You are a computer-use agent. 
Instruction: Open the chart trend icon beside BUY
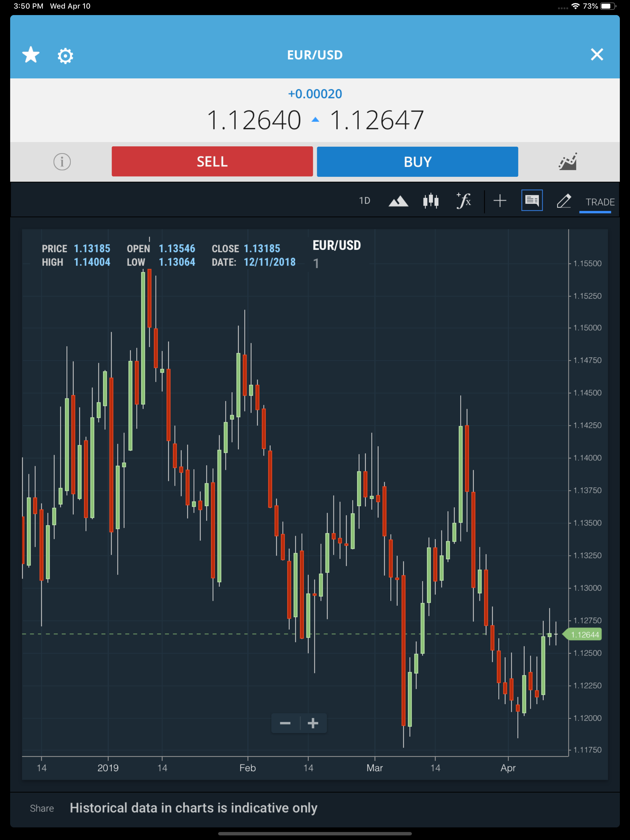[x=568, y=161]
